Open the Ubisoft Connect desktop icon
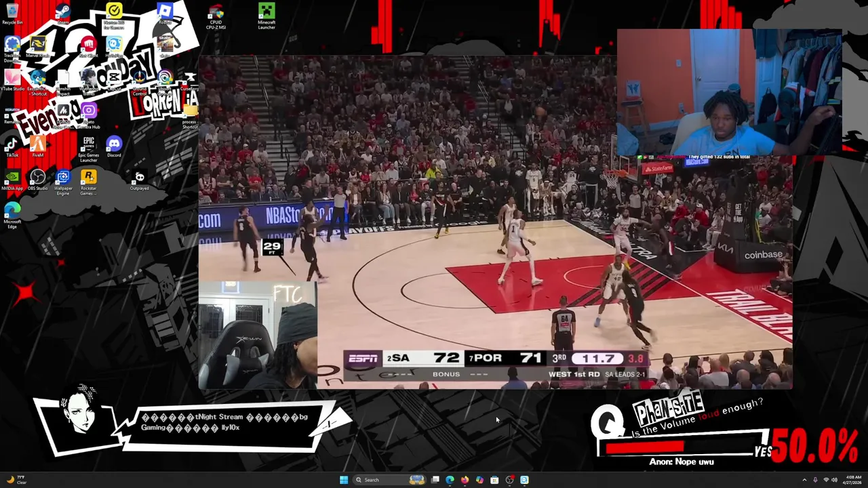This screenshot has width=868, height=488. point(165,81)
